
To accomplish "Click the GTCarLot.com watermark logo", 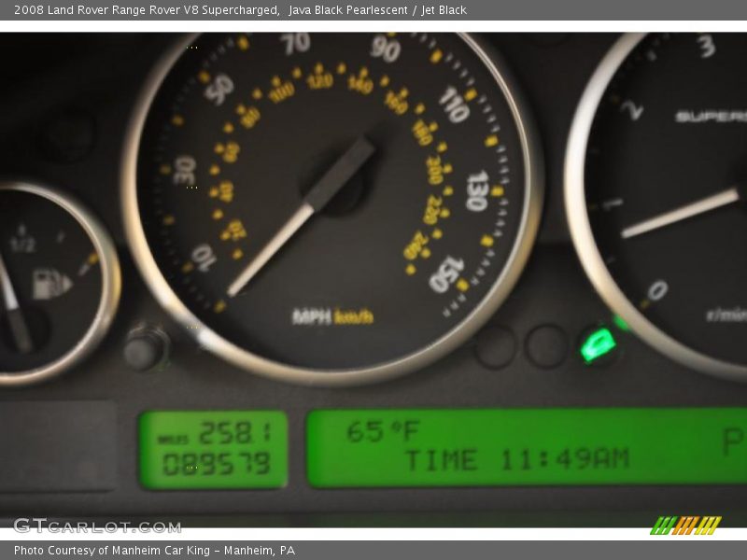I will tap(98, 525).
